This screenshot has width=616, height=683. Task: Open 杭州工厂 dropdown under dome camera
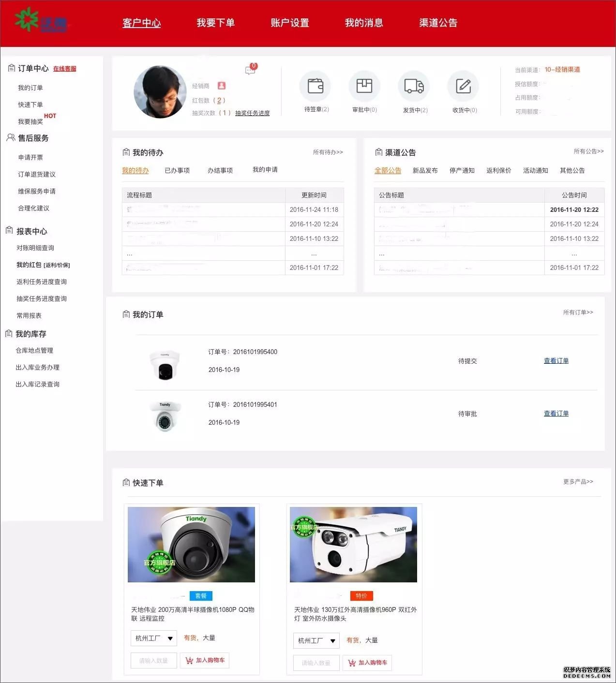(154, 638)
